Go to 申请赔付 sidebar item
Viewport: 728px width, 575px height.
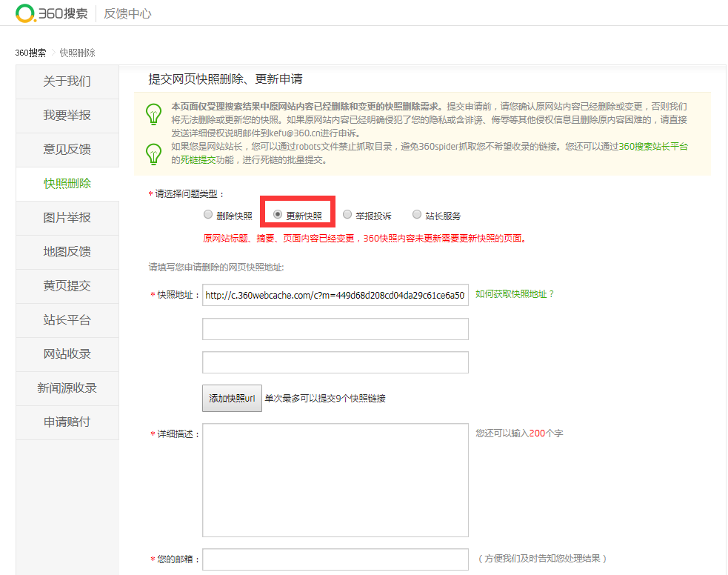67,422
